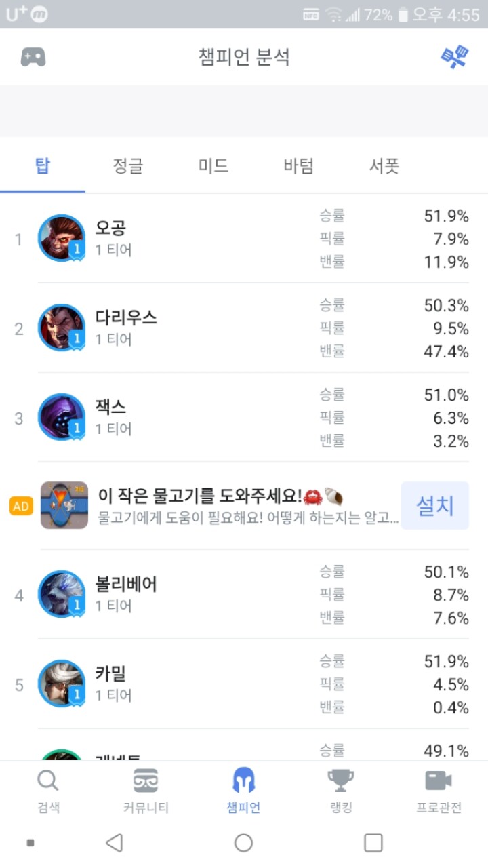Select the 잭스 champion row
The height and width of the screenshot is (868, 488).
coord(244,418)
